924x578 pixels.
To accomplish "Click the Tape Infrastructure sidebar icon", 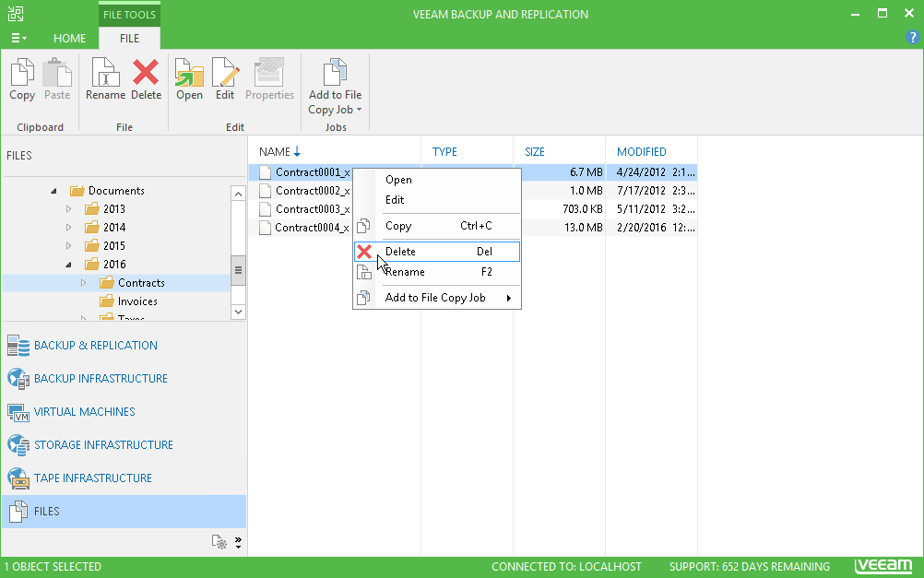I will tap(18, 478).
